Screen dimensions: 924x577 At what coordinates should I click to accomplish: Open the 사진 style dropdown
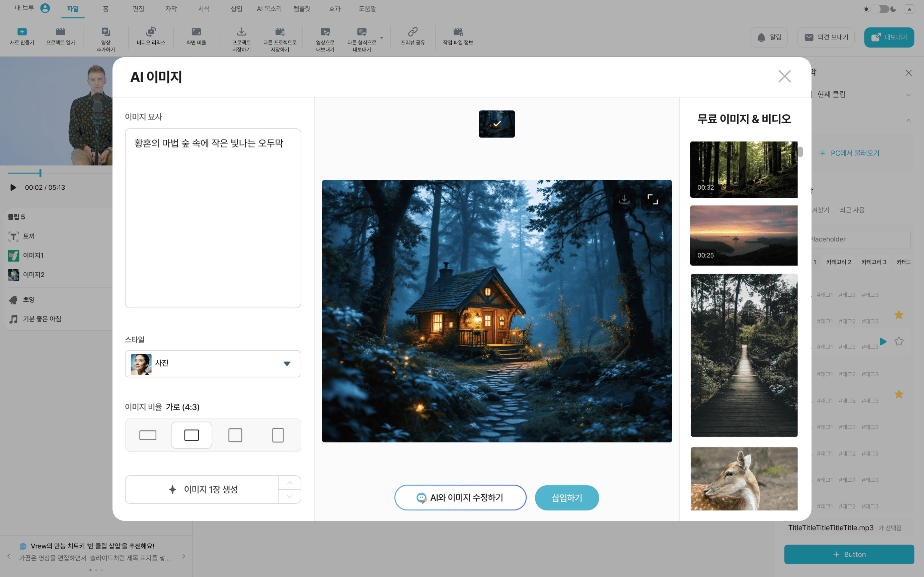point(213,363)
